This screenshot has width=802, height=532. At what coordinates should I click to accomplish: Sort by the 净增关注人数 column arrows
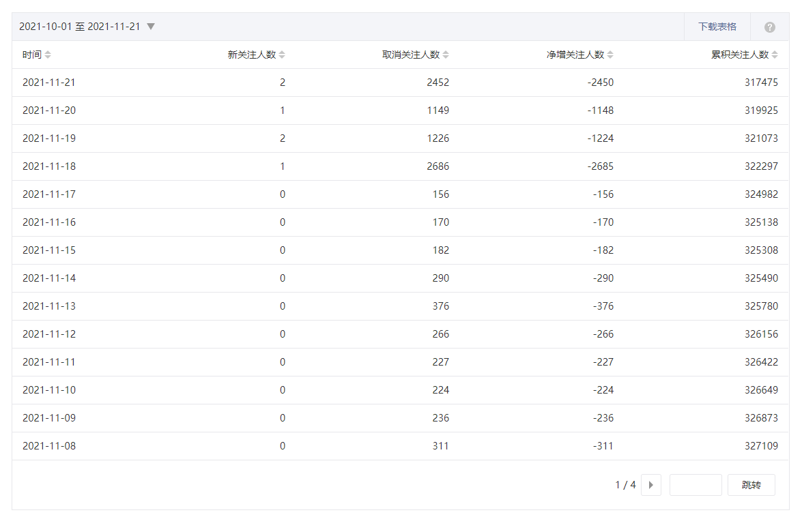(x=610, y=55)
